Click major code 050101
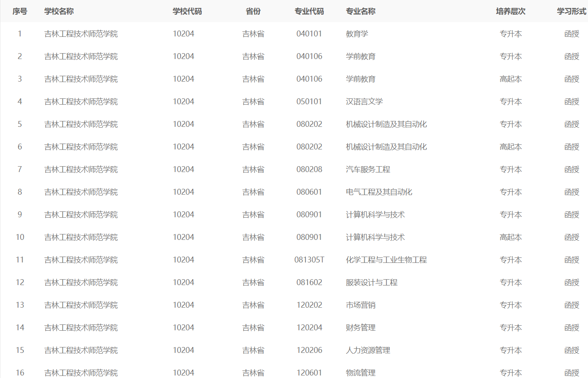 [x=309, y=102]
